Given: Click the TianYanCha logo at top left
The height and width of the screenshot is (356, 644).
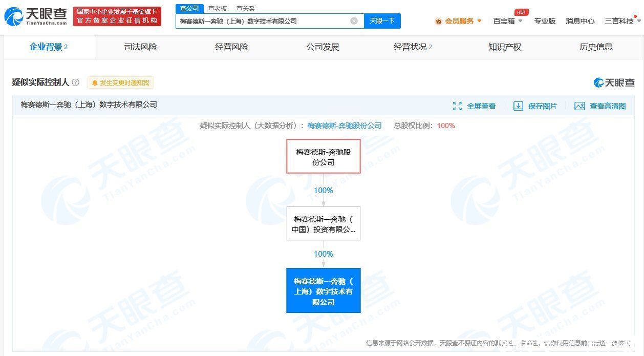Looking at the screenshot, I should click(36, 17).
